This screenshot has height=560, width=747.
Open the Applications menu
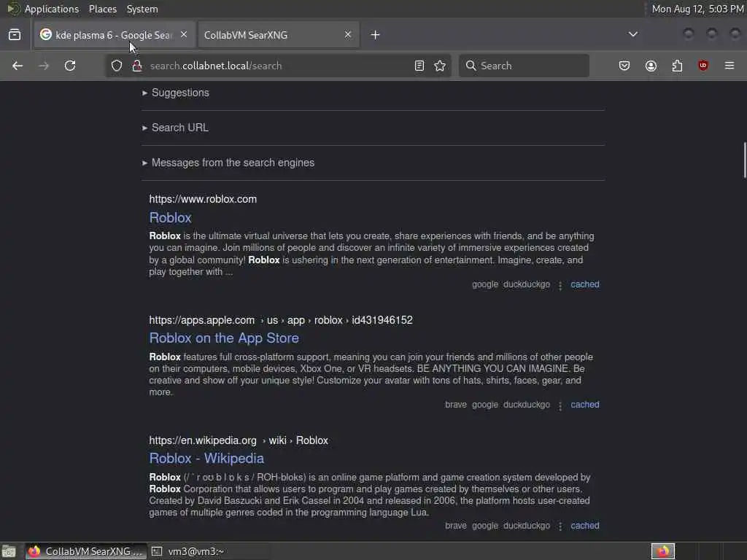(52, 9)
